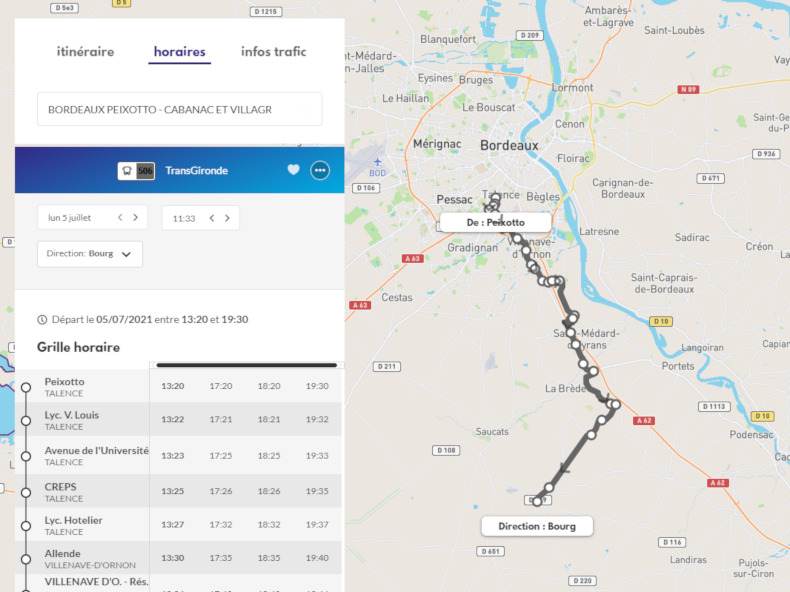Click the Allende stop circle marker
The width and height of the screenshot is (790, 592).
[26, 559]
